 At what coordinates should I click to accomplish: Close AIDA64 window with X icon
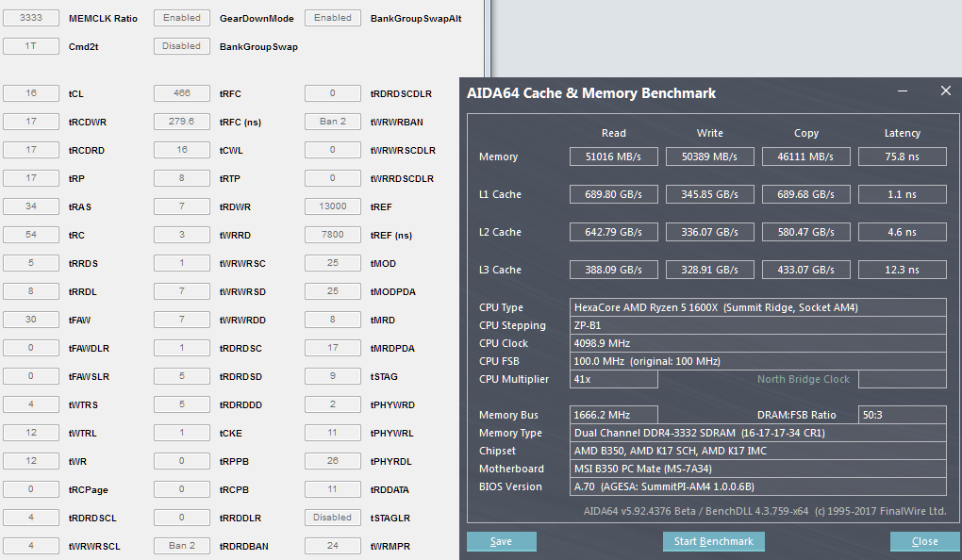point(945,91)
